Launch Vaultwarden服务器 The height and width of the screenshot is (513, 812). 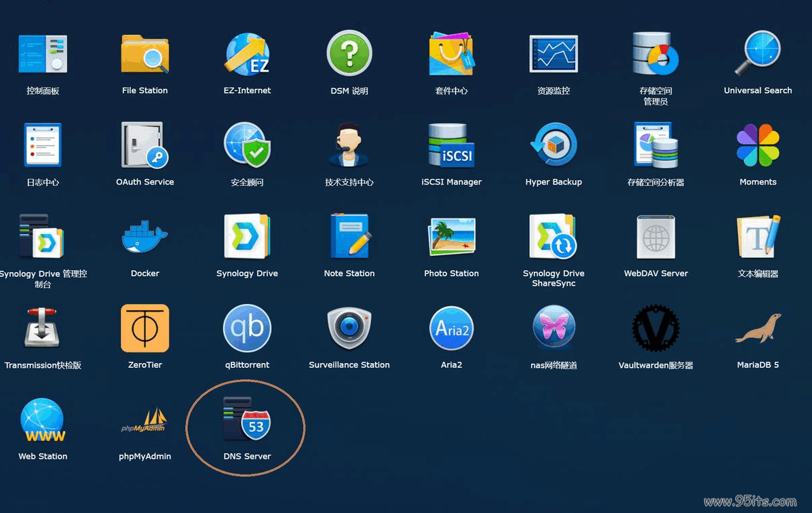[655, 328]
